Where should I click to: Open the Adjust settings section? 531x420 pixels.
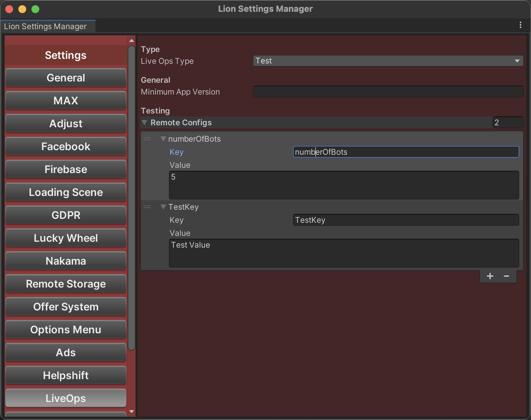66,124
